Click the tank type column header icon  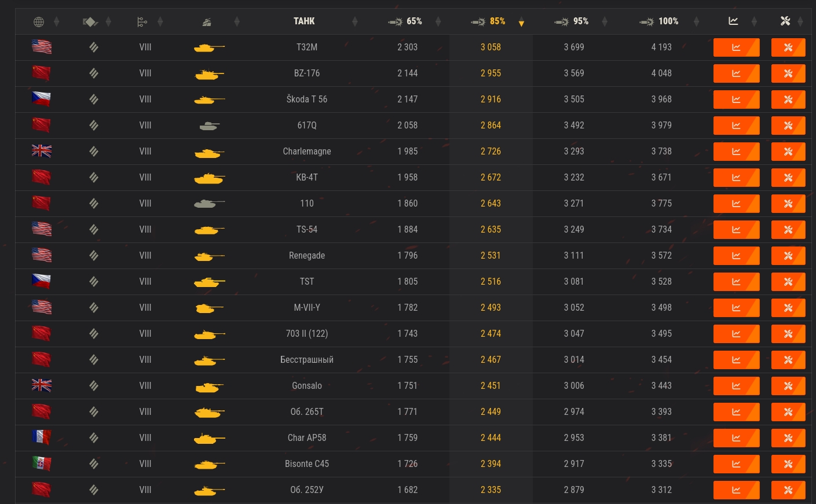pyautogui.click(x=207, y=22)
